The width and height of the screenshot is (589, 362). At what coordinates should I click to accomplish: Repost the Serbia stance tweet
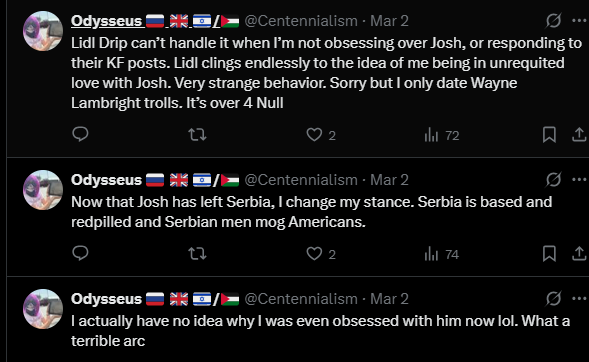pyautogui.click(x=197, y=253)
